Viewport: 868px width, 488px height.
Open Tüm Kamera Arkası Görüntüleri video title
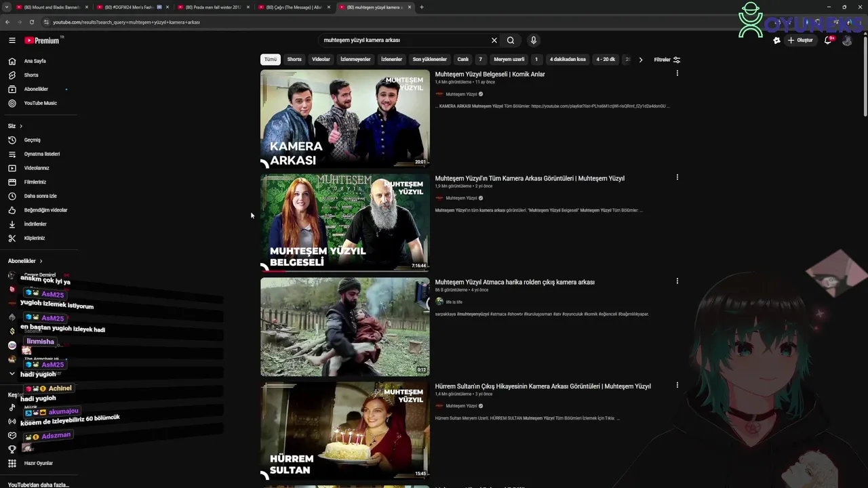pos(530,178)
